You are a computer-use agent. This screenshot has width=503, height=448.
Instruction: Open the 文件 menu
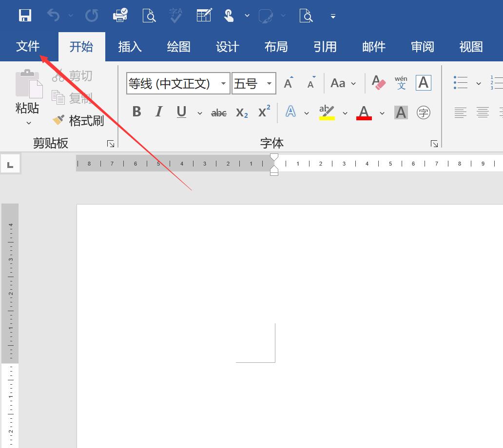tap(28, 46)
